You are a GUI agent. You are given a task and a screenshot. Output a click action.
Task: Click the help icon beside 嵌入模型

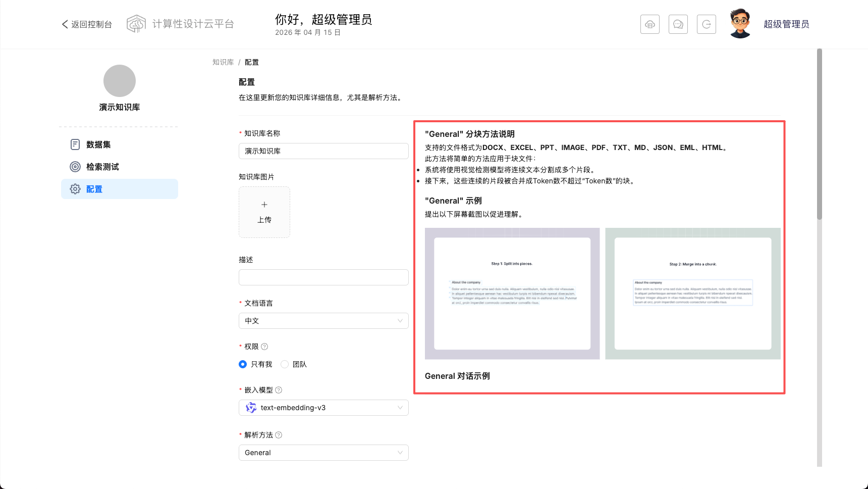click(279, 390)
